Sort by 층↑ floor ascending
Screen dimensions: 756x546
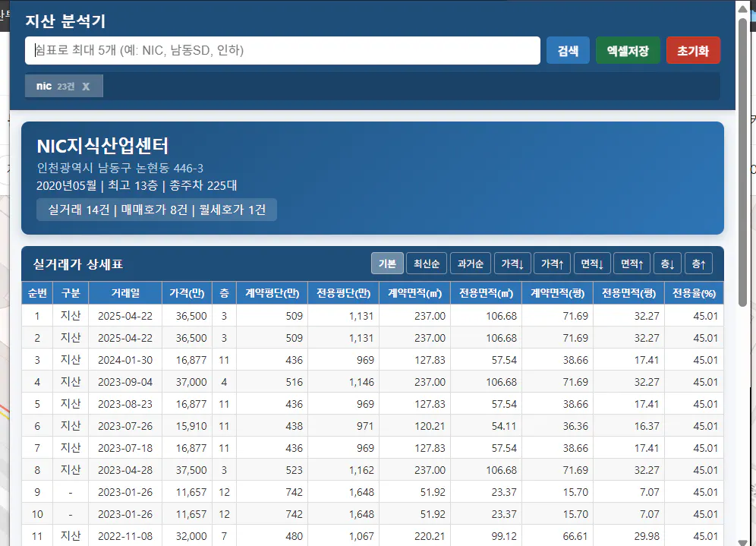point(698,264)
